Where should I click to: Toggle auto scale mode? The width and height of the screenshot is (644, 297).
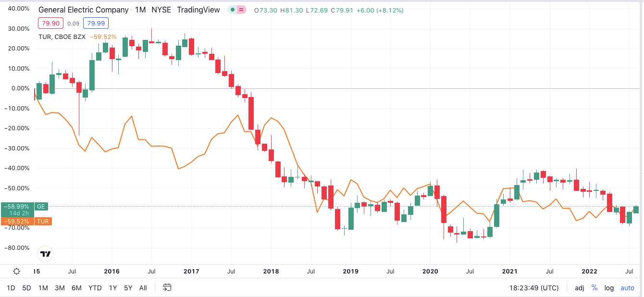627,288
